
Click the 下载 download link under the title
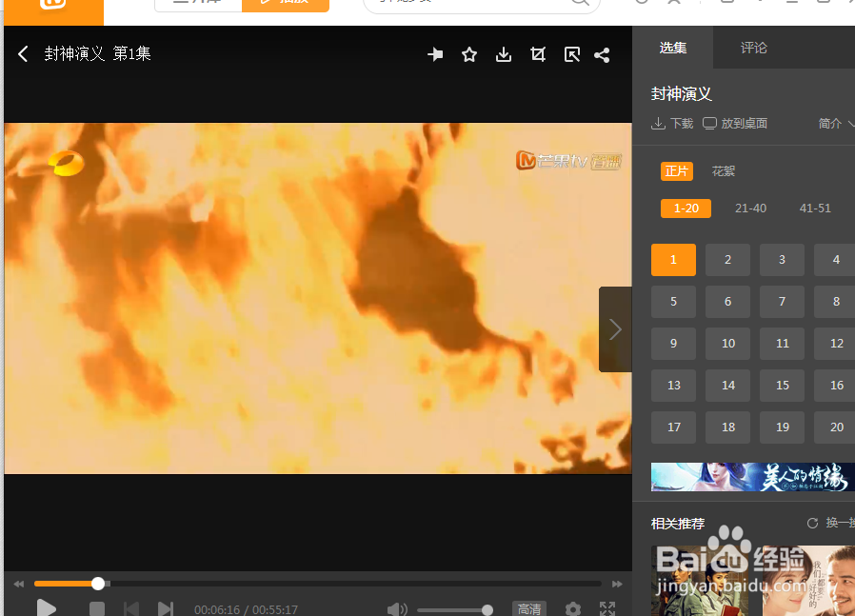(672, 124)
